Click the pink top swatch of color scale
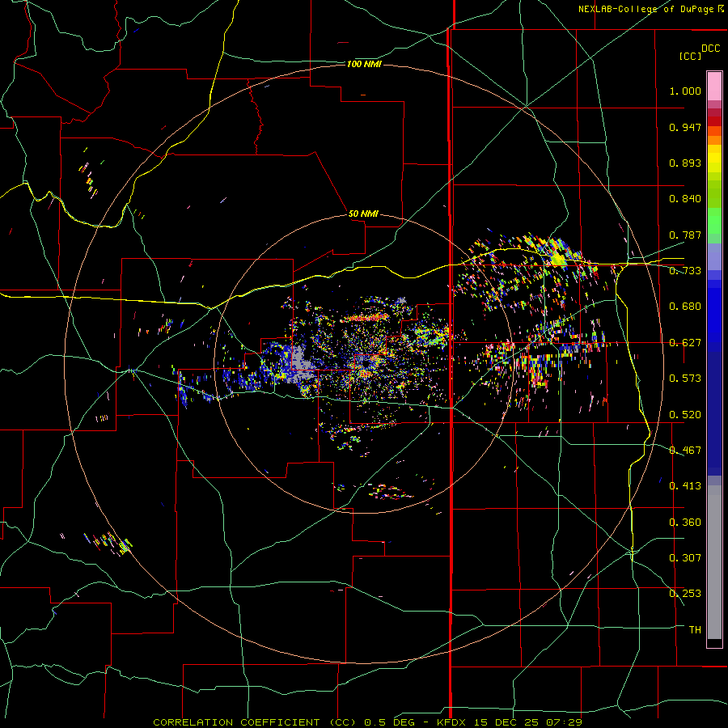The width and height of the screenshot is (728, 728). coord(714,86)
